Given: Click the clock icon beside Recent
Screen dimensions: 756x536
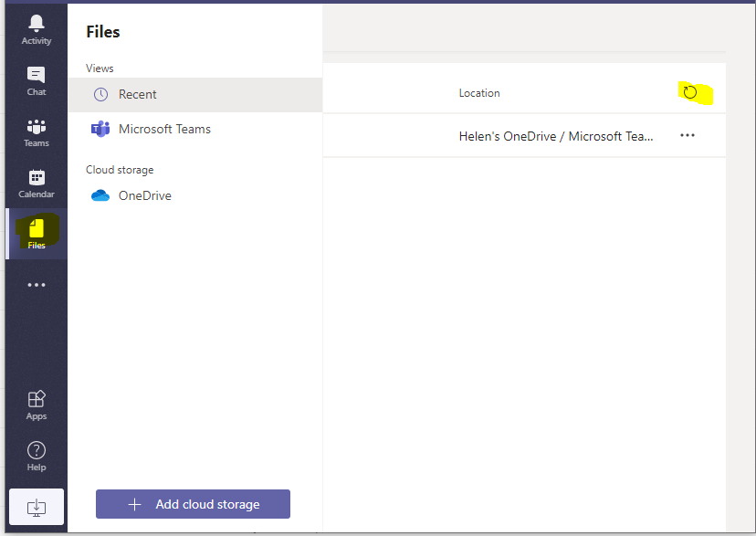Looking at the screenshot, I should (100, 94).
